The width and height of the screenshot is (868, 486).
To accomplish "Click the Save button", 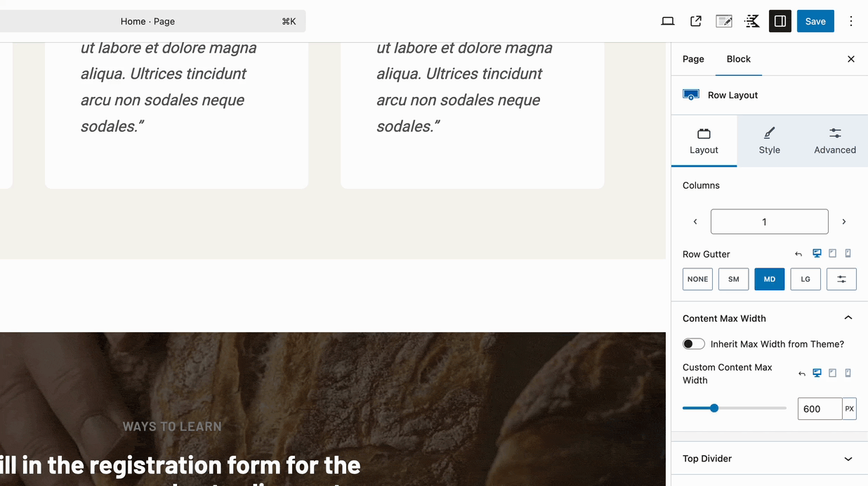I will click(815, 21).
